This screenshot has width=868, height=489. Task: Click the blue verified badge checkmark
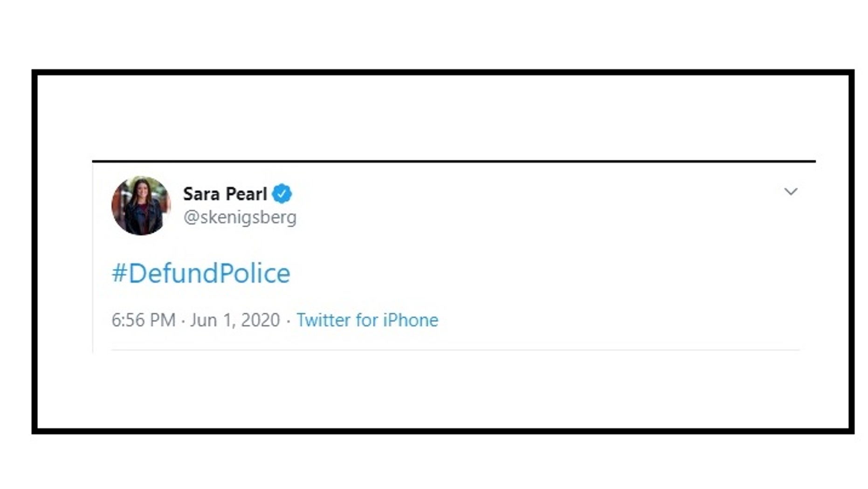tap(282, 194)
